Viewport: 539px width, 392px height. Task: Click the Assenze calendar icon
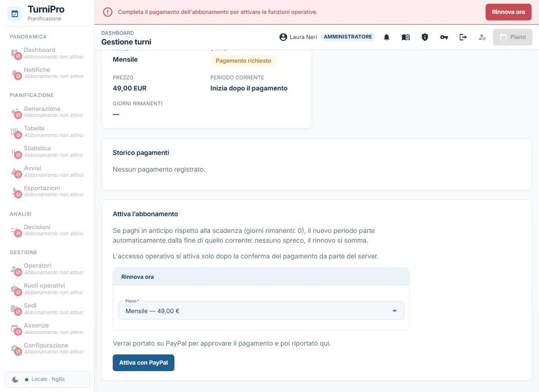(14, 329)
